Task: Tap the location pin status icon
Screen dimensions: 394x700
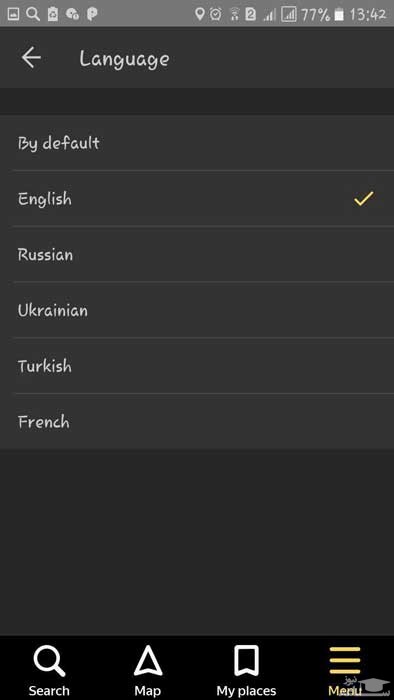Action: tap(200, 14)
